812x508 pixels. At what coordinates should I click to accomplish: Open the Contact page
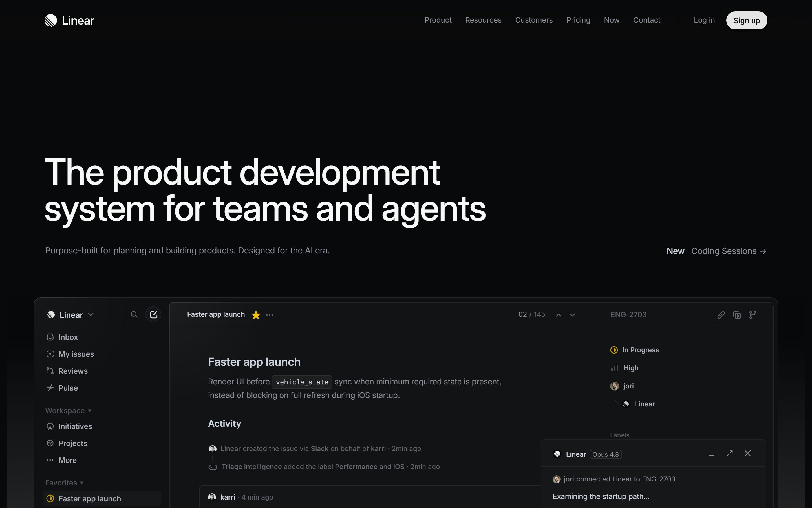(646, 20)
